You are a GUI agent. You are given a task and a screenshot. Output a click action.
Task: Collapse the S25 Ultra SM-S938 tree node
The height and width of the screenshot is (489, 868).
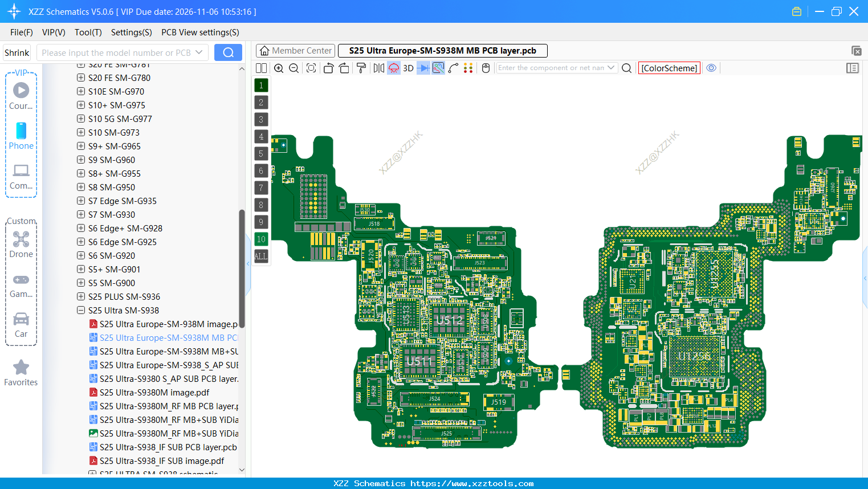(x=80, y=310)
